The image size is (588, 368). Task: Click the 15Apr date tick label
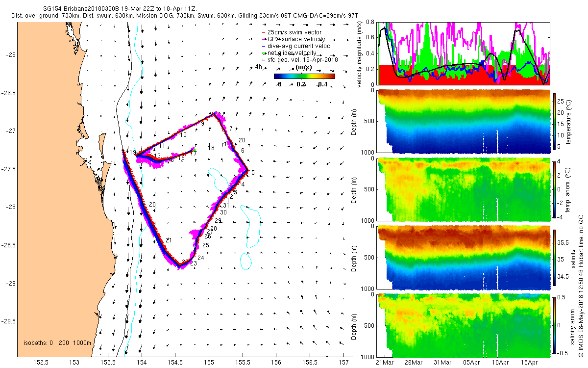(x=528, y=363)
